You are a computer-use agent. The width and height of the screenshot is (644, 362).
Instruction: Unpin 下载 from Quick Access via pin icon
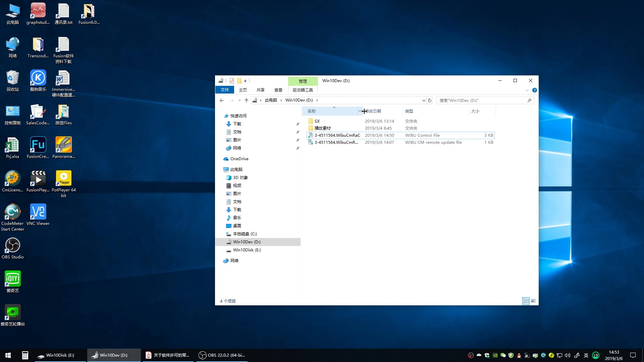(298, 124)
